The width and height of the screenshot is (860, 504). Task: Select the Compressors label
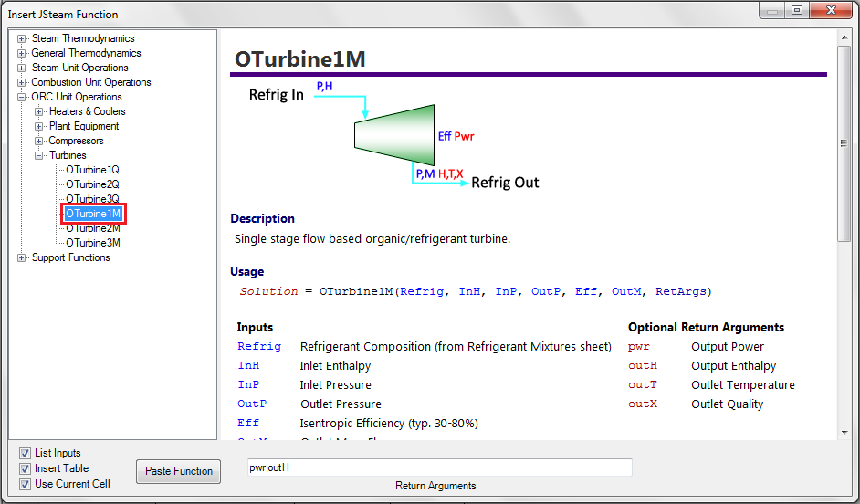point(77,141)
